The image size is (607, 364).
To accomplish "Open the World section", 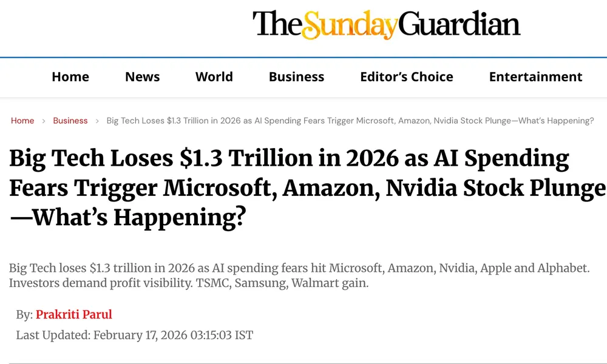I will 214,77.
